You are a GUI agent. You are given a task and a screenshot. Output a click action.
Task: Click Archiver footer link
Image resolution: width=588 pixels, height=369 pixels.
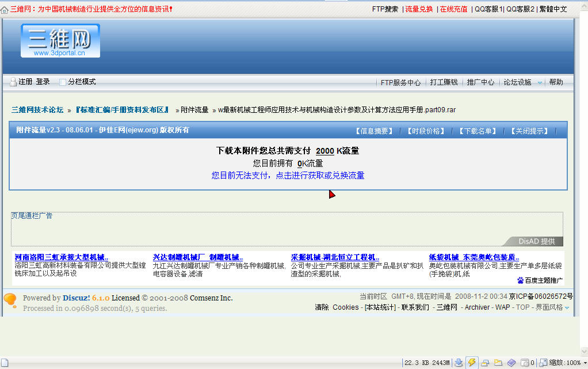coord(477,307)
